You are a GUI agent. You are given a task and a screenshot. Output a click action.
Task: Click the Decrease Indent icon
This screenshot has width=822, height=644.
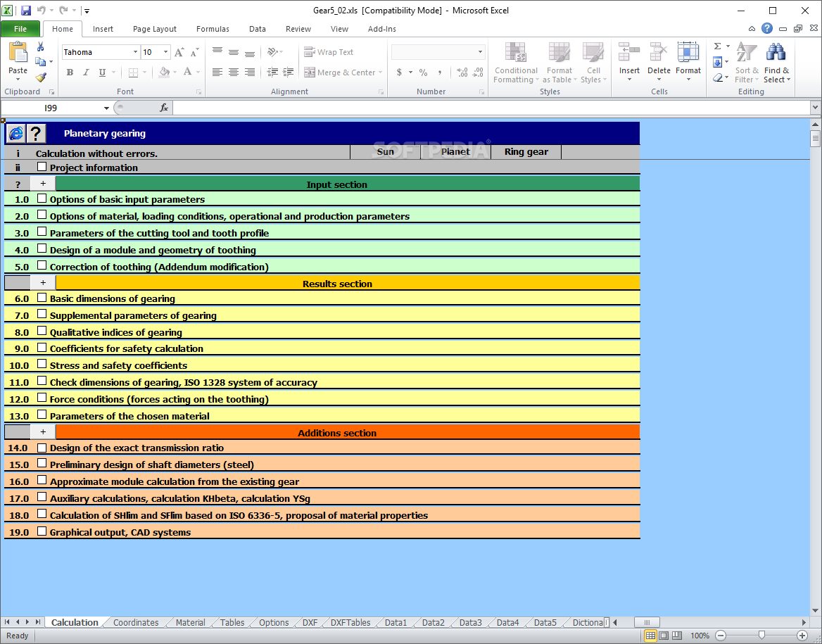coord(272,72)
